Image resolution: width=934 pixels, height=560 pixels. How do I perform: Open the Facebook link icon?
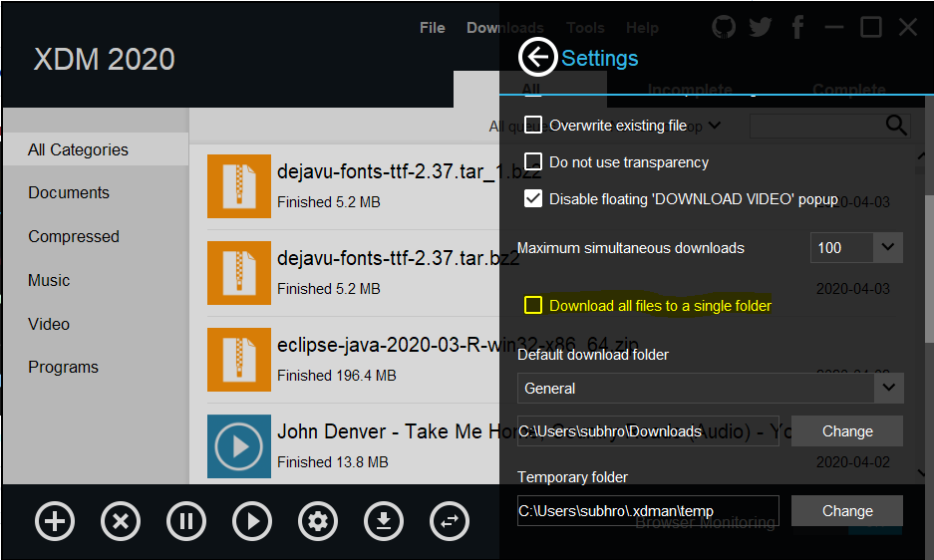coord(797,27)
